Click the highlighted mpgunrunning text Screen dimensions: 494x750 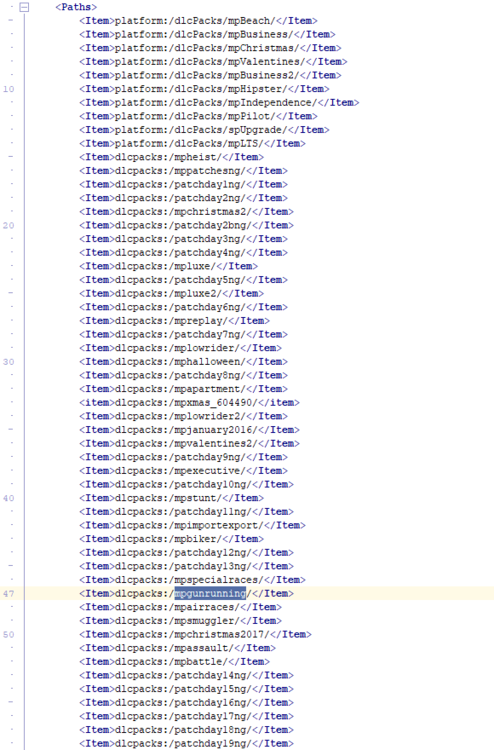click(x=210, y=593)
